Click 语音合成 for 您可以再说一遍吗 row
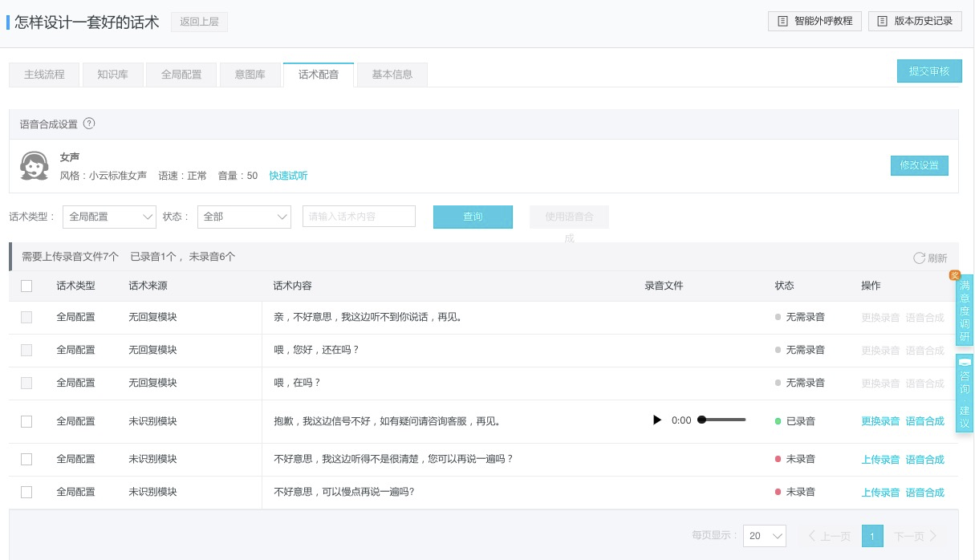Screen dimensions: 975x560 [924, 460]
